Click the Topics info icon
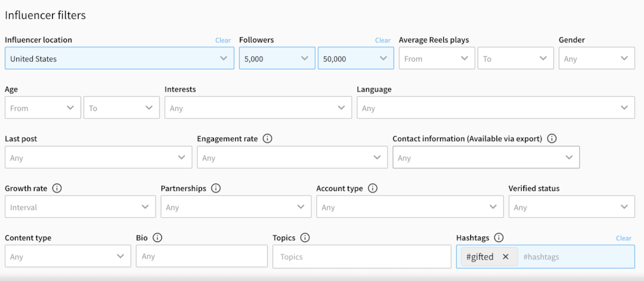Image resolution: width=644 pixels, height=281 pixels. (305, 238)
